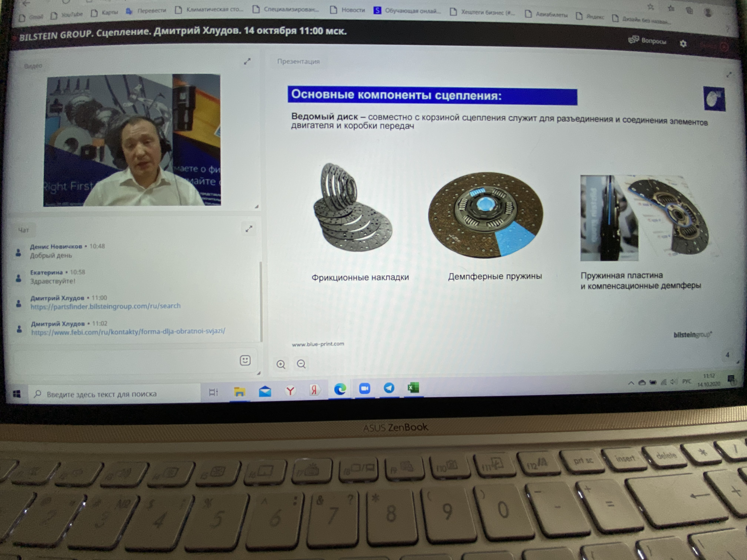Image resolution: width=747 pixels, height=560 pixels.
Task: Open the browser favorites list icon
Action: click(x=671, y=9)
